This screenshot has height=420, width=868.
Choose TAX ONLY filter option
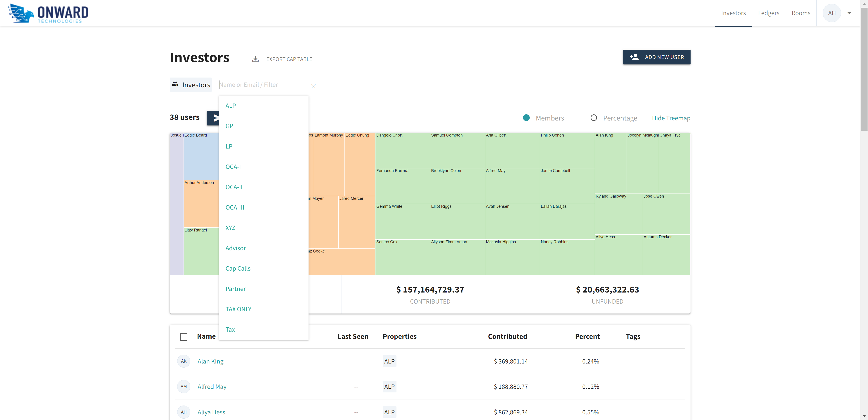point(264,309)
